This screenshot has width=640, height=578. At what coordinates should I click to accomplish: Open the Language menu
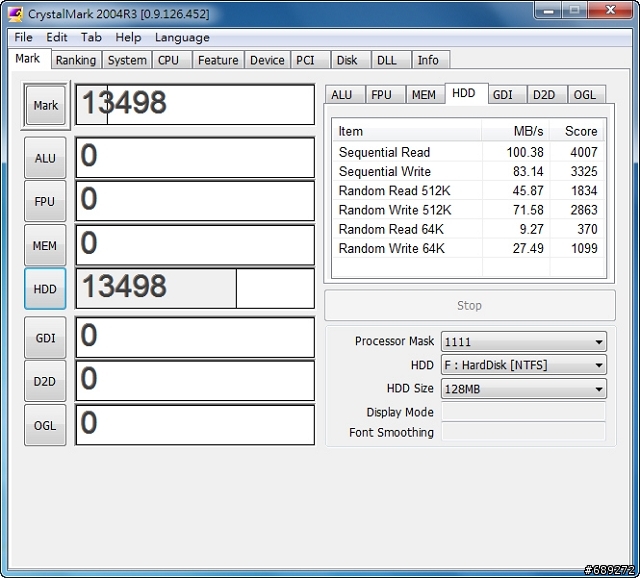click(182, 38)
